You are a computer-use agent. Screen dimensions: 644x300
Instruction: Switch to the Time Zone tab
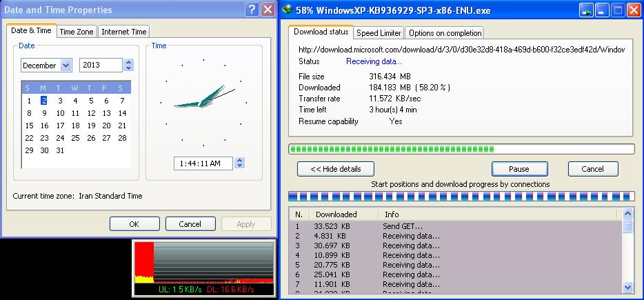(77, 32)
